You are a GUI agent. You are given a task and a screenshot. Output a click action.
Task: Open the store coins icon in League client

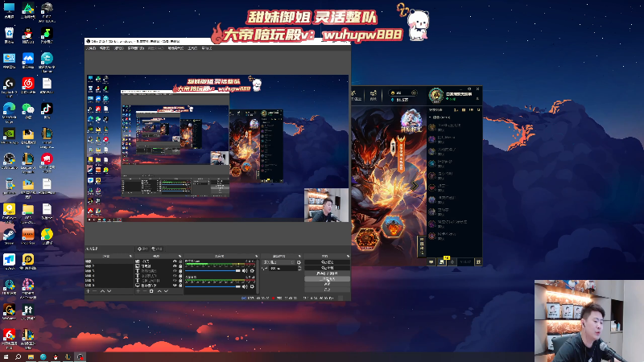click(x=374, y=93)
